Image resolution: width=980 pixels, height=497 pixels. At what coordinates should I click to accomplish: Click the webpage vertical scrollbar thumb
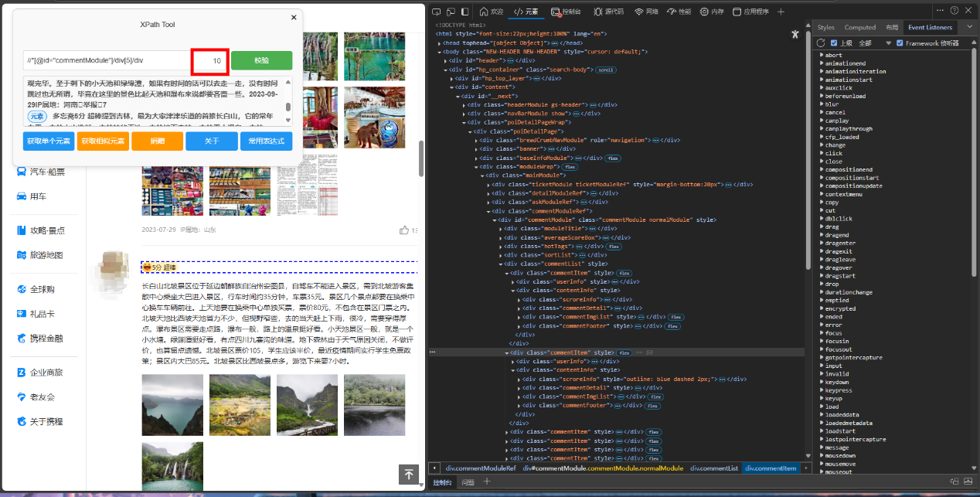421,158
